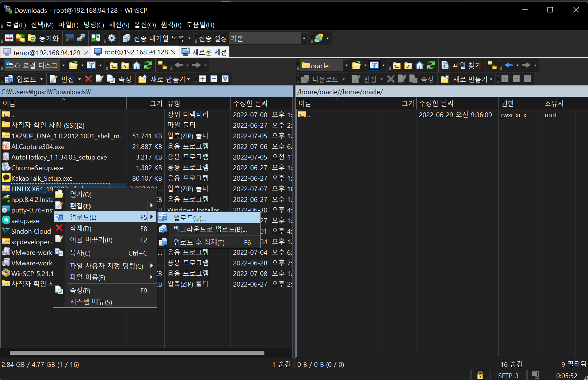
Task: Select 백그라운드로 업로드(B)... submenu entry
Action: pos(209,229)
